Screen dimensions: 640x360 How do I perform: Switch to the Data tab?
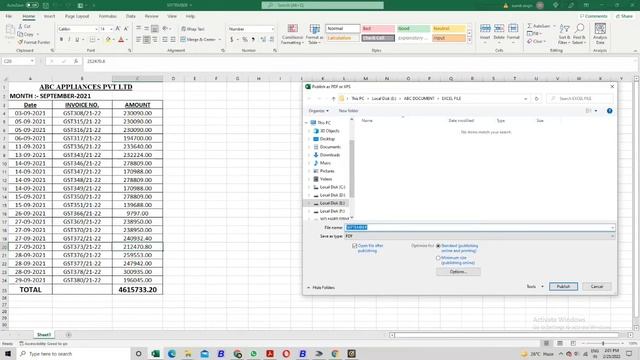131,16
